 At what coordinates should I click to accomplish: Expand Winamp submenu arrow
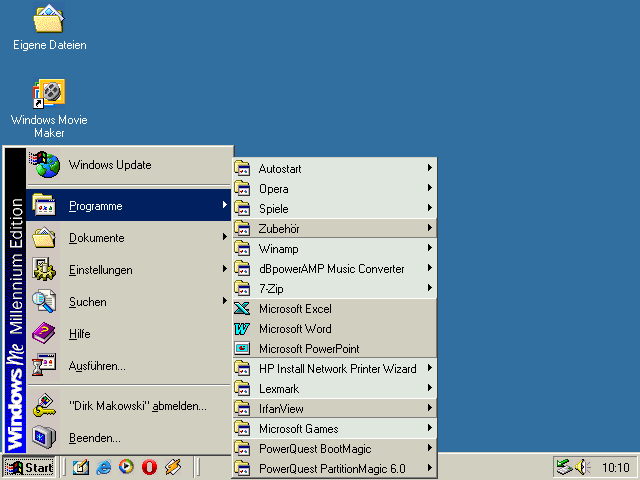pyautogui.click(x=429, y=248)
